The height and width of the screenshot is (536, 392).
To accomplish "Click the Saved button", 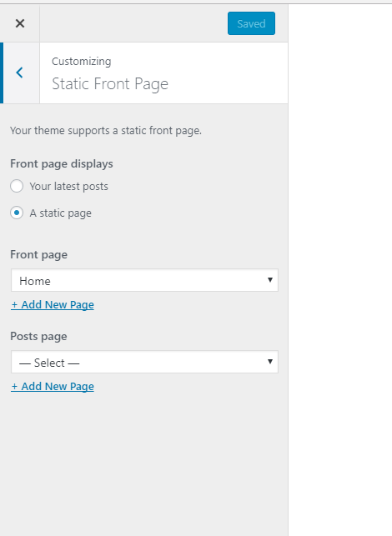I will point(251,23).
